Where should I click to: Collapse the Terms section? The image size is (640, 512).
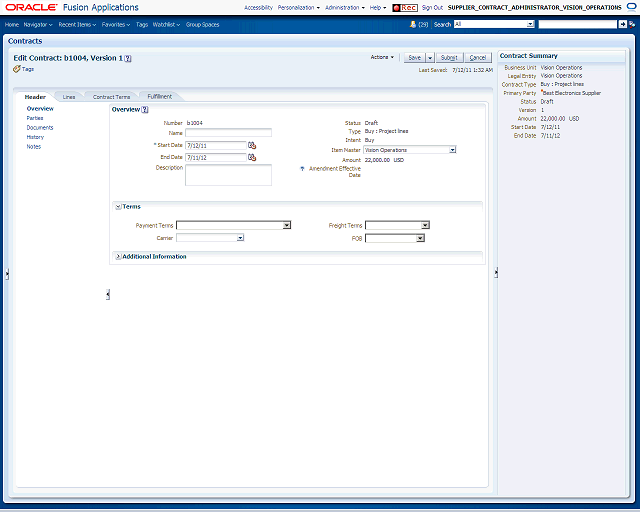pyautogui.click(x=118, y=207)
